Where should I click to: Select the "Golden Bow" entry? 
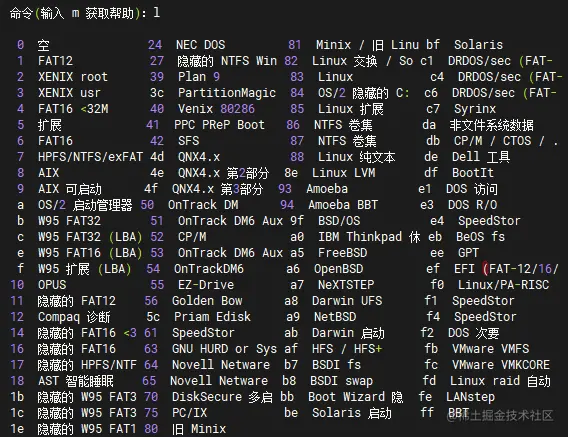point(207,301)
